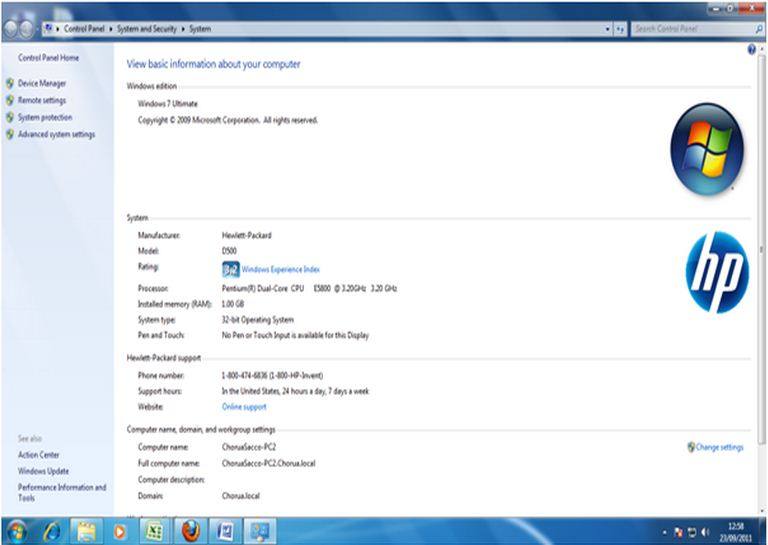Open the Online support website link

[x=244, y=408]
